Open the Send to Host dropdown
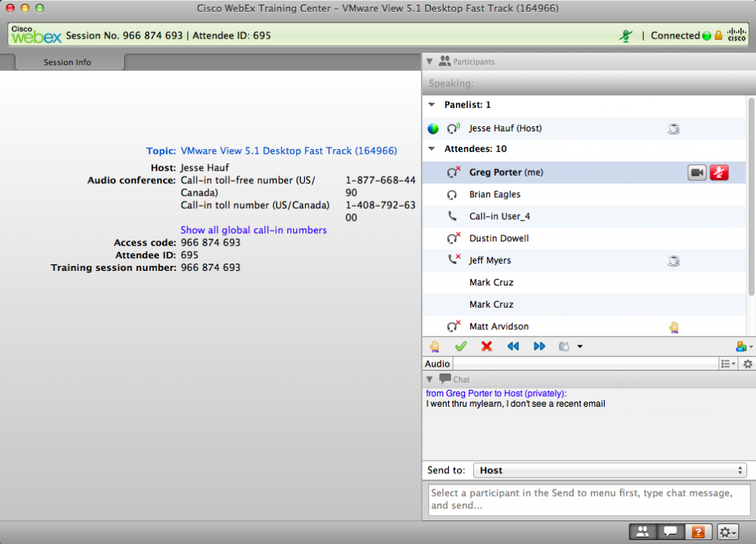 tap(611, 470)
